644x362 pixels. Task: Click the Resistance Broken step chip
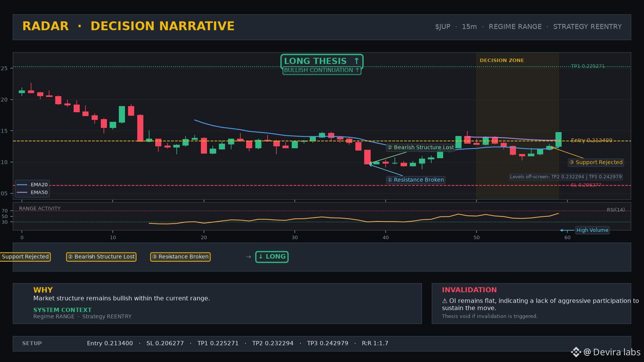tap(180, 257)
